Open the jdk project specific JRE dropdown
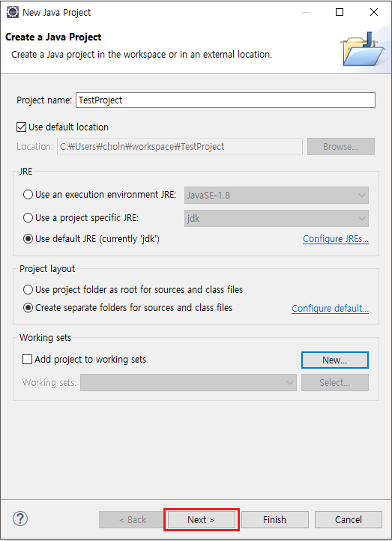The image size is (392, 541). (x=277, y=218)
